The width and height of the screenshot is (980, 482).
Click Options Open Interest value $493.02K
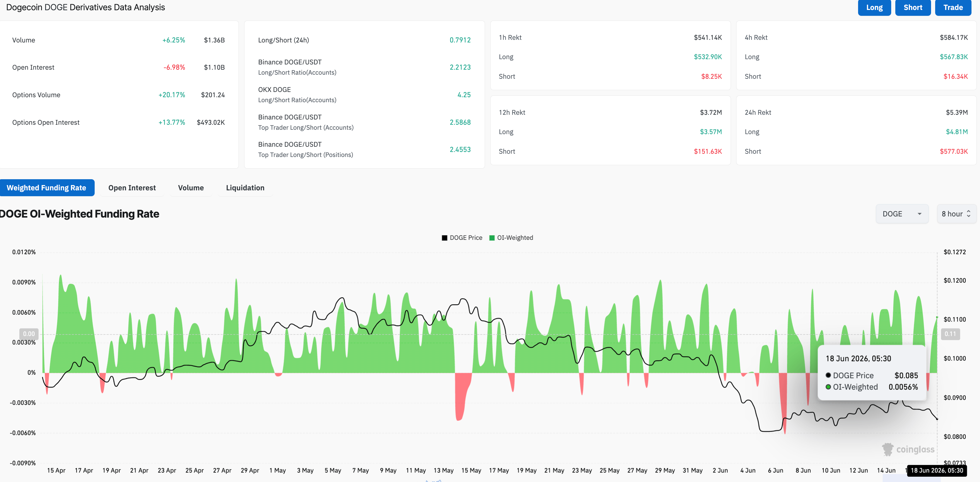coord(211,122)
